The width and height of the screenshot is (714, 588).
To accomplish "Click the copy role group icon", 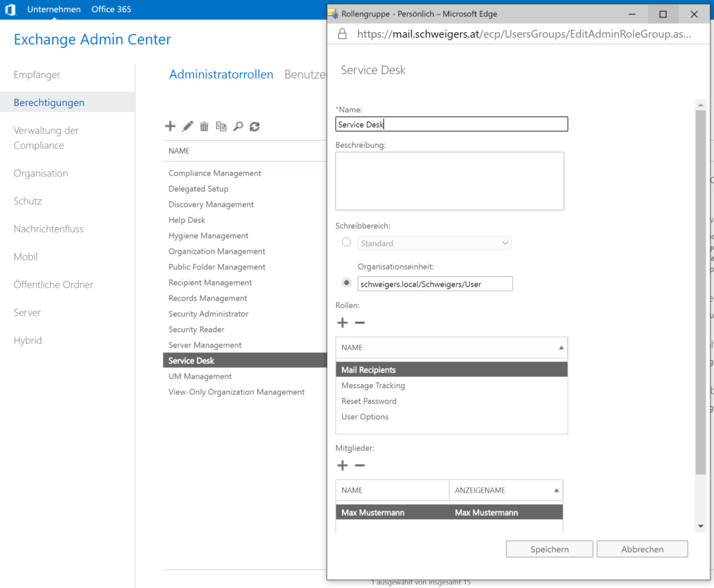I will (x=221, y=126).
